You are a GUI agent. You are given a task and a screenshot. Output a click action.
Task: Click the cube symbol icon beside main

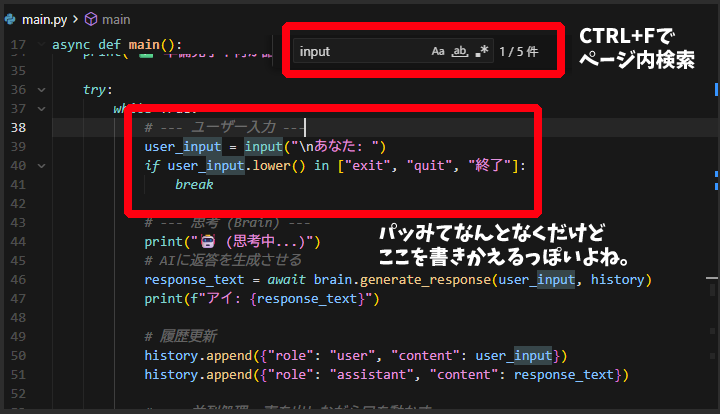(x=91, y=19)
